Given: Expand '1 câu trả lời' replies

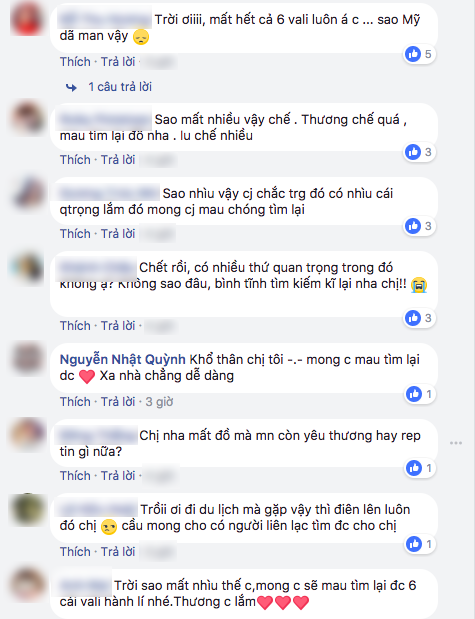Looking at the screenshot, I should coord(120,87).
